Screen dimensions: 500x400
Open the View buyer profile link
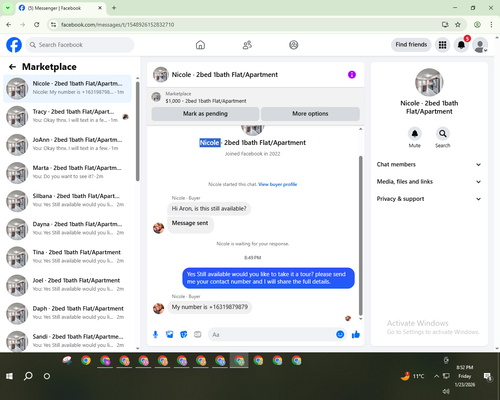(x=277, y=184)
